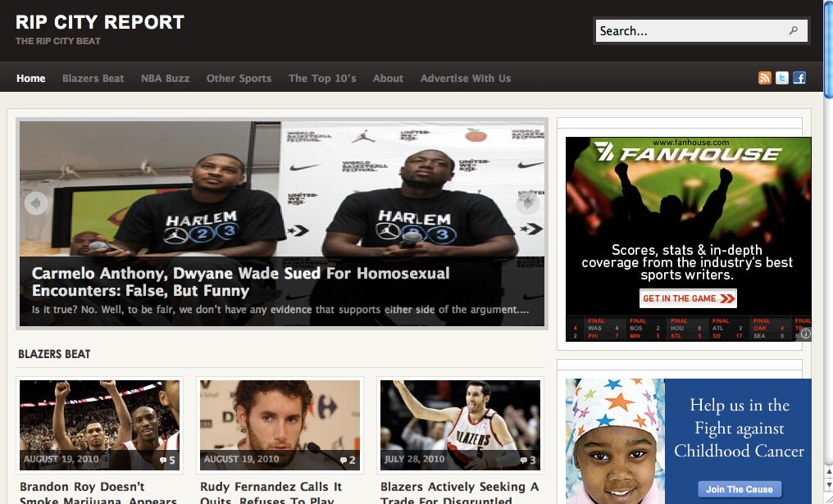Click the Fanhouse logo in the ad
The image size is (833, 504).
pyautogui.click(x=688, y=153)
